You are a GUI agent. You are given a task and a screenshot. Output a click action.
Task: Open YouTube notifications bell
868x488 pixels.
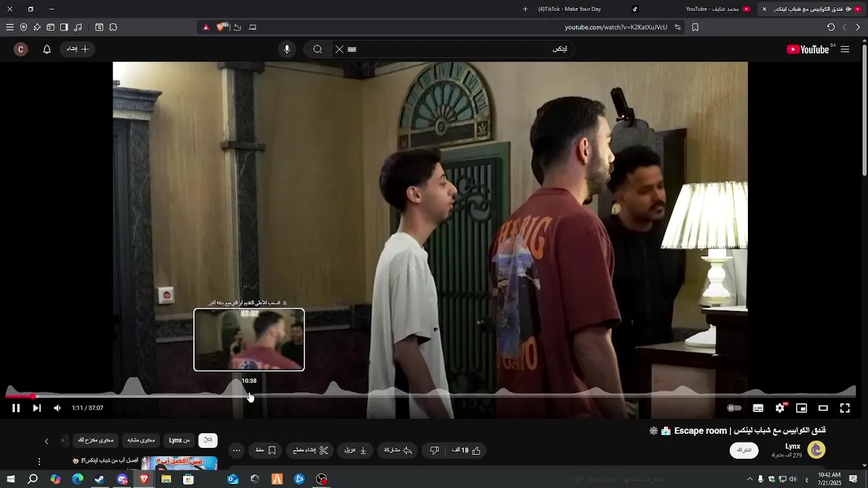(x=47, y=49)
